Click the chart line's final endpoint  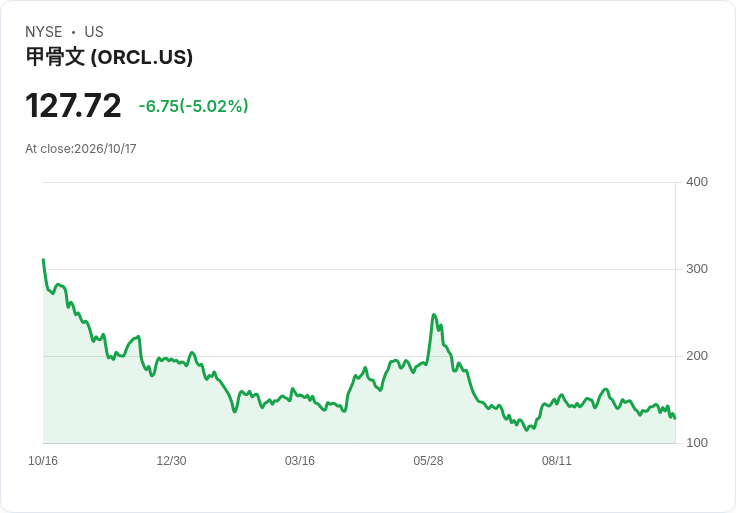pyautogui.click(x=675, y=418)
